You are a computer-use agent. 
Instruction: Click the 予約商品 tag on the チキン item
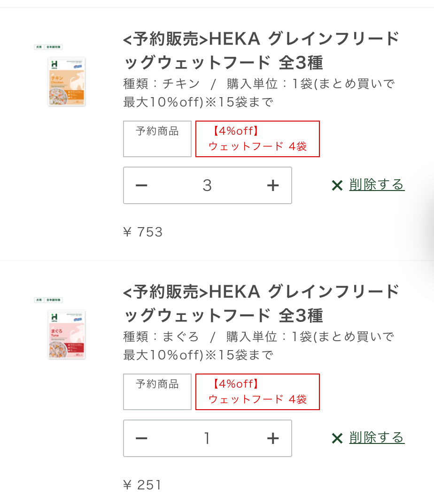(x=157, y=139)
